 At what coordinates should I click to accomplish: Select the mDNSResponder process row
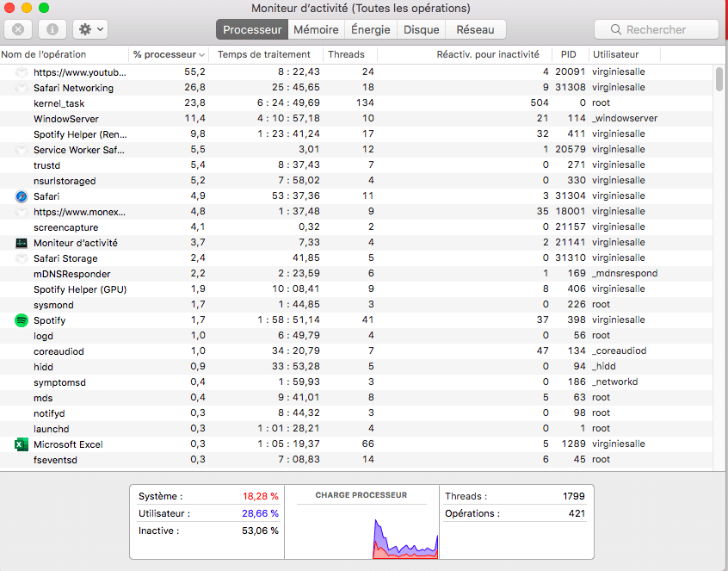(356, 274)
